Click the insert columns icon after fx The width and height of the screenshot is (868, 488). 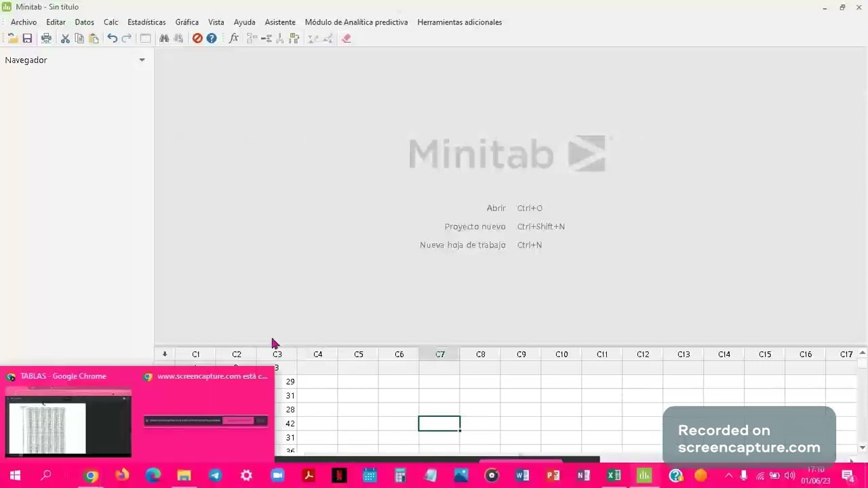click(280, 39)
